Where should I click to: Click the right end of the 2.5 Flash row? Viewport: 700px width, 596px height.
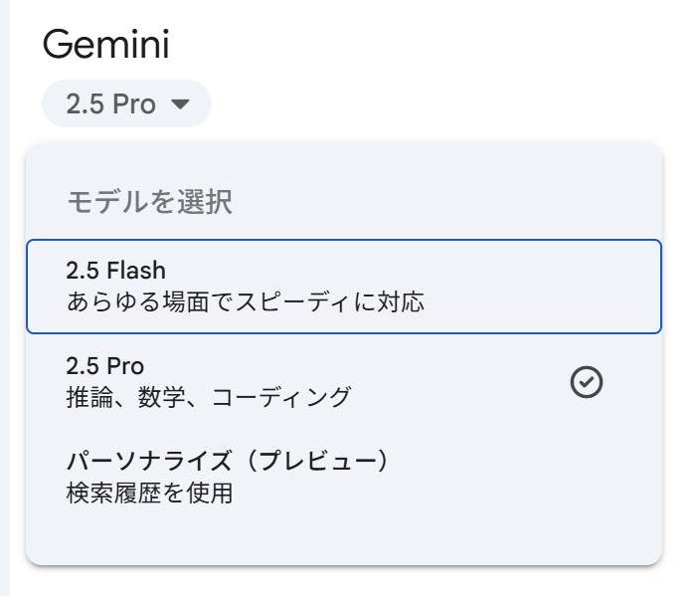(x=616, y=286)
